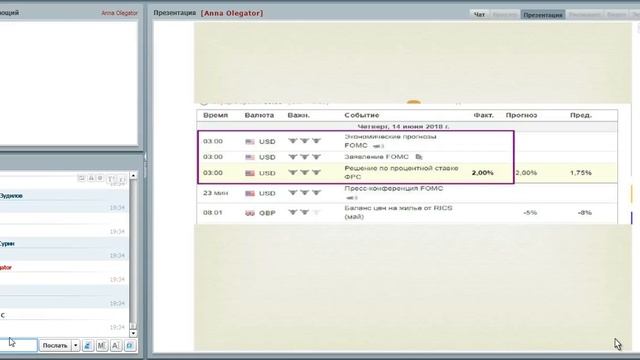Click the first small icon atop the chat list
640x360 pixels.
coord(81,178)
